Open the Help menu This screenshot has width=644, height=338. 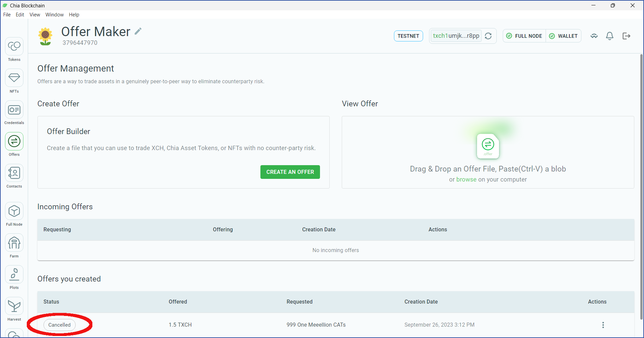[74, 15]
